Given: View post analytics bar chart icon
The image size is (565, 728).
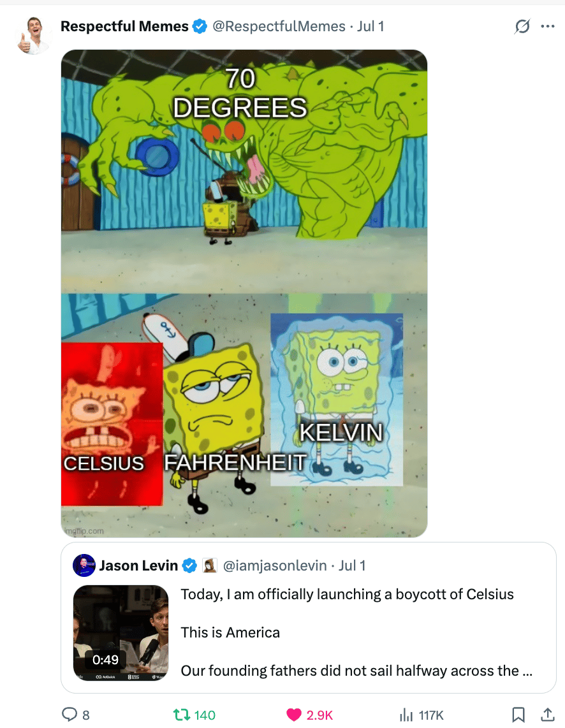Looking at the screenshot, I should (x=406, y=715).
